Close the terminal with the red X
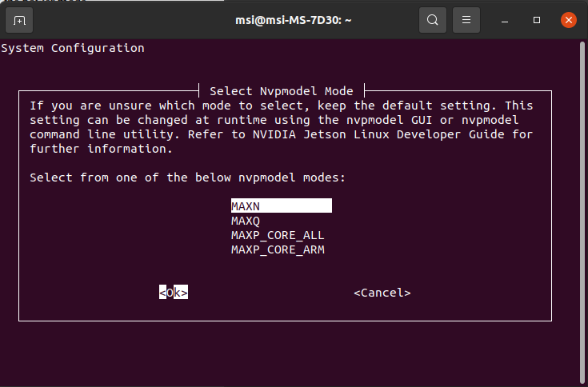 569,20
